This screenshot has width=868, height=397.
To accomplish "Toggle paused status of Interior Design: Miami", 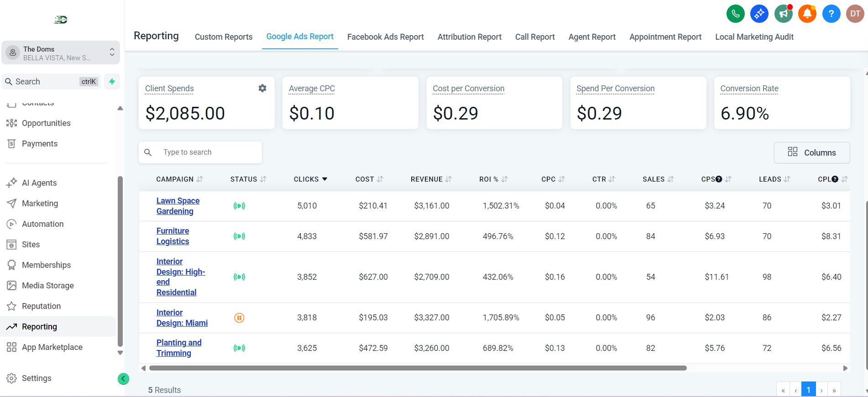I will 239,318.
